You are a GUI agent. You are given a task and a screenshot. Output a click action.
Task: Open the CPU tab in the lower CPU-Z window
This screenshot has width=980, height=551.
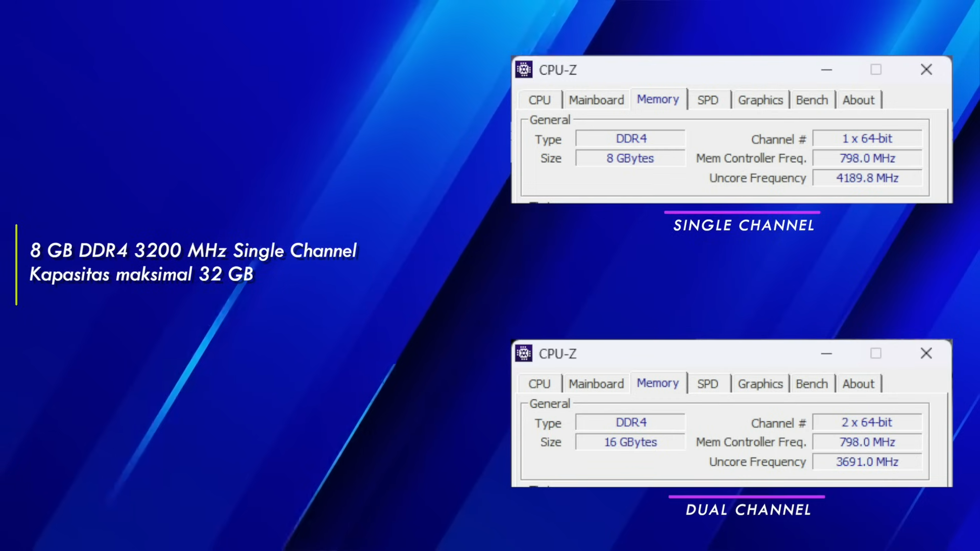tap(540, 384)
